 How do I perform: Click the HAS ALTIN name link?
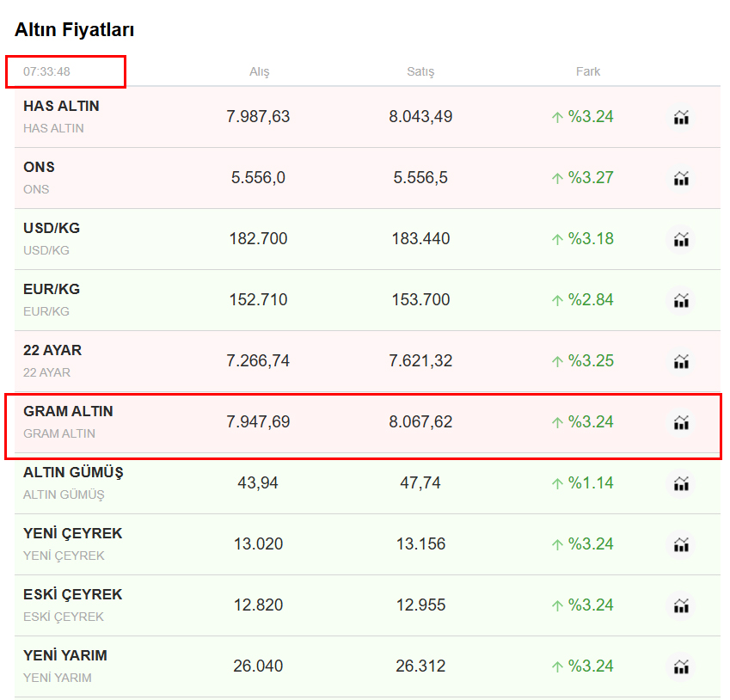(x=61, y=107)
